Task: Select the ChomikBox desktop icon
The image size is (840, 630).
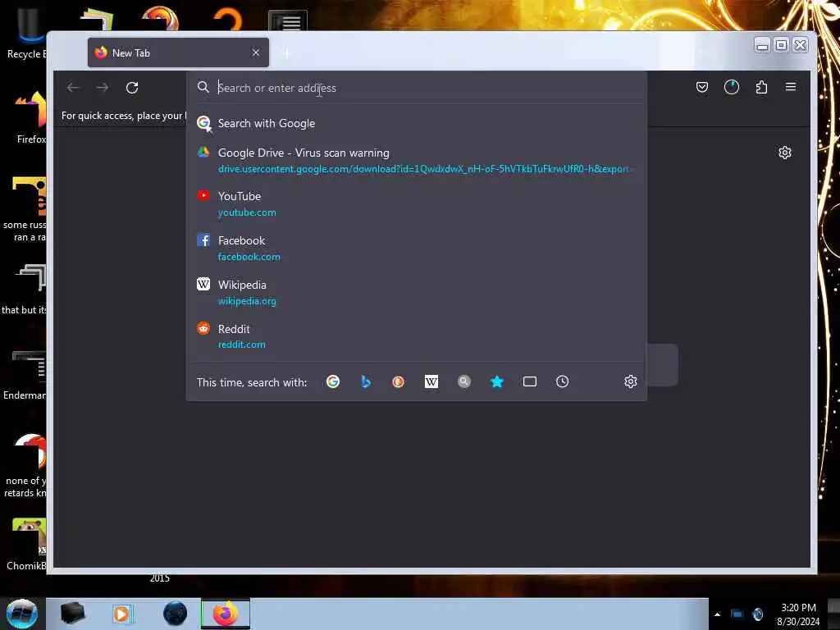Action: 27,544
